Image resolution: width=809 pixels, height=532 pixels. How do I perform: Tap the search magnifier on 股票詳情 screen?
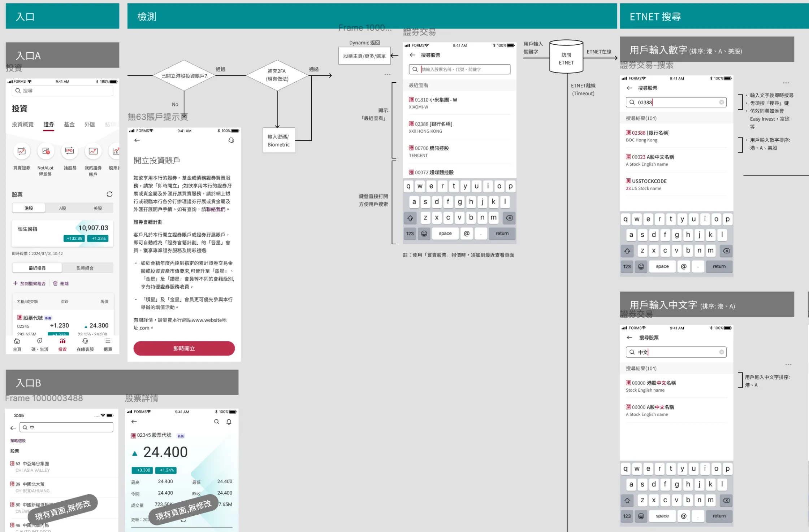(x=217, y=422)
